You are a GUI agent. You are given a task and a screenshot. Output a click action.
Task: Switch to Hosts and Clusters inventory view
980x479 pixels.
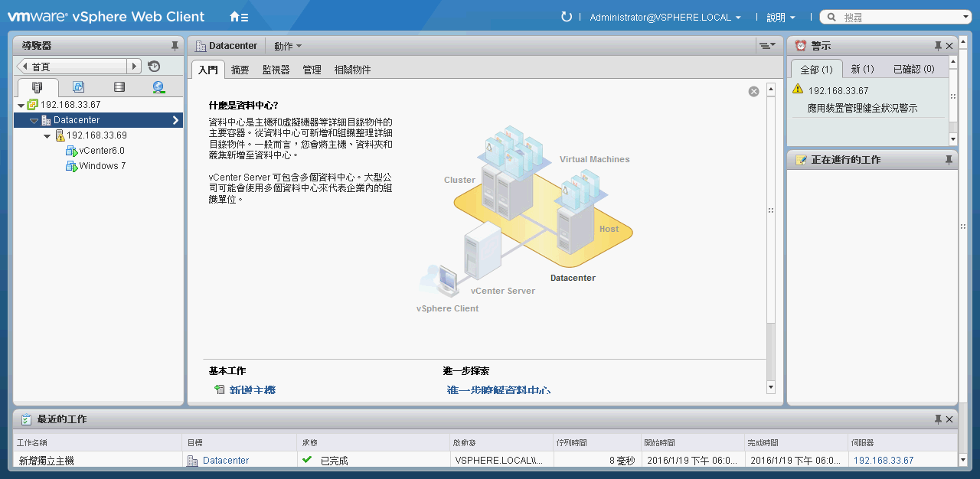coord(38,87)
